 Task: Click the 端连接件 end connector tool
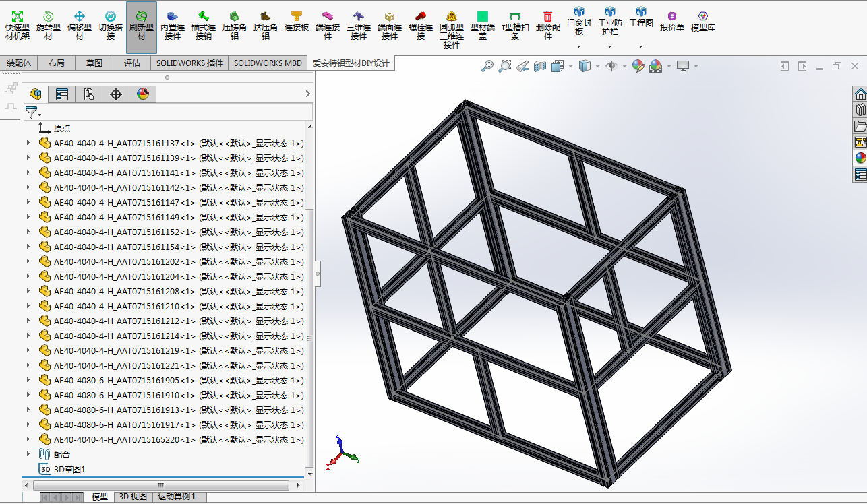click(328, 26)
